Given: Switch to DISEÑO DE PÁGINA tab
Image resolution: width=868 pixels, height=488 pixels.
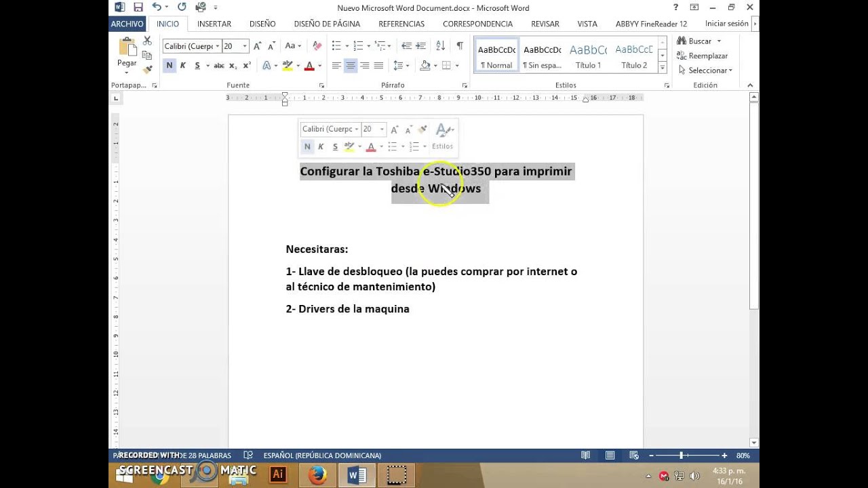Looking at the screenshot, I should 327,24.
